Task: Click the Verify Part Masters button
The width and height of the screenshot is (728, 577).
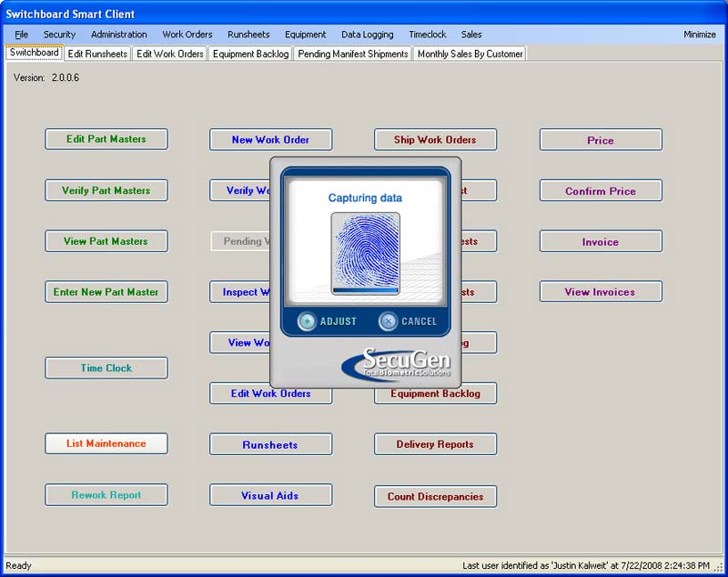Action: pyautogui.click(x=106, y=190)
